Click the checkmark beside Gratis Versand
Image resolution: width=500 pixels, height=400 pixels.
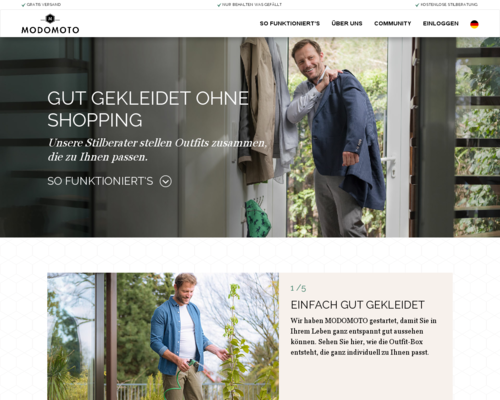click(x=23, y=5)
